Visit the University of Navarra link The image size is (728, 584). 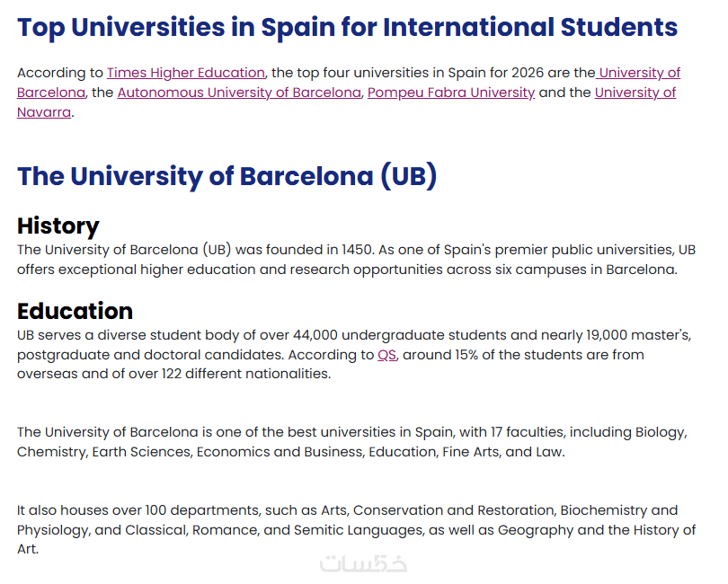[635, 93]
